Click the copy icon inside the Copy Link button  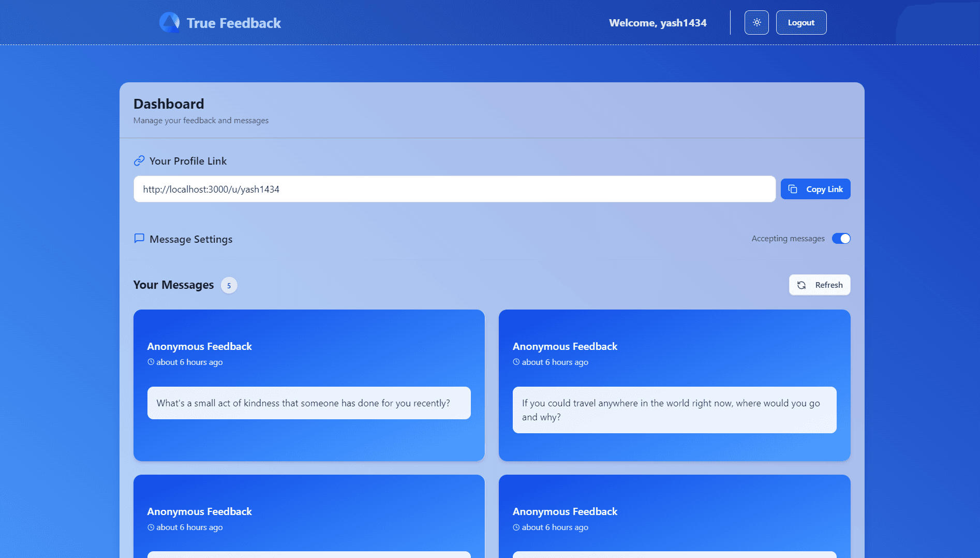[793, 189]
